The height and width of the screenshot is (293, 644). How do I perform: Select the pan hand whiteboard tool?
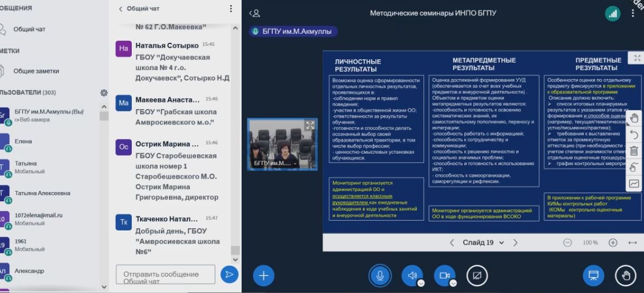[634, 118]
